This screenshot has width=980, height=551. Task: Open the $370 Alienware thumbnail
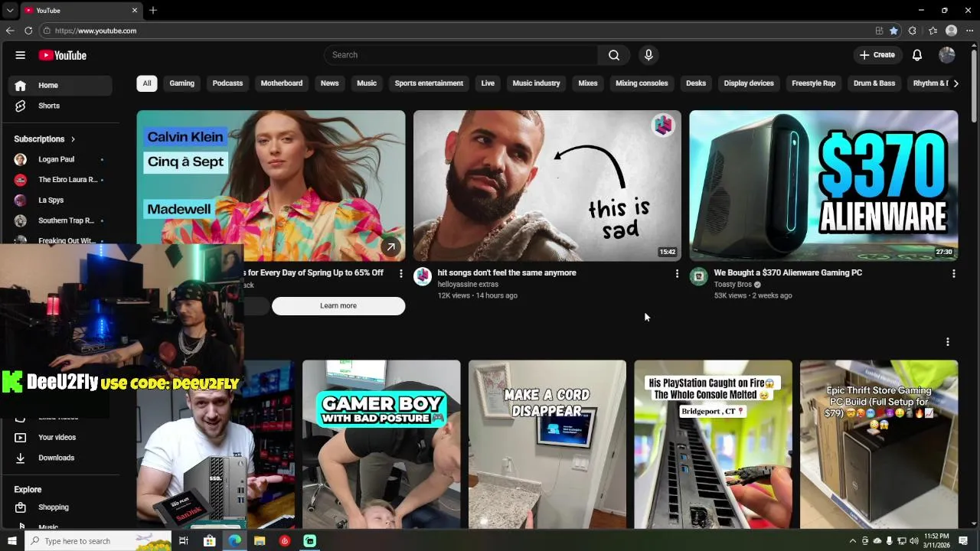click(823, 186)
